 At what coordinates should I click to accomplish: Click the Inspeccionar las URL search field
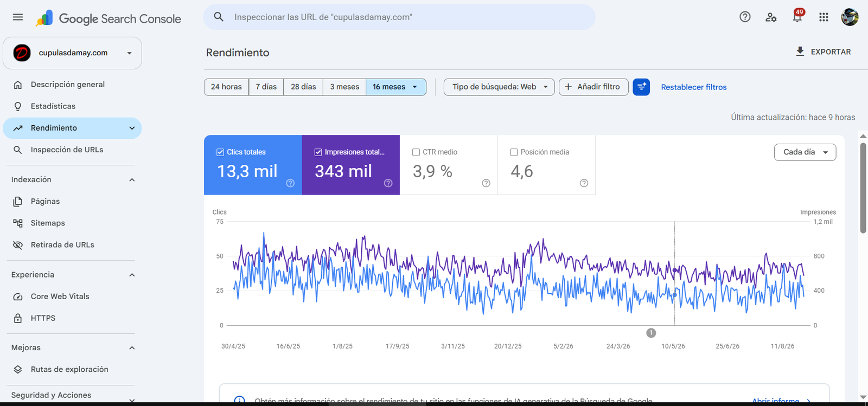[x=399, y=17]
